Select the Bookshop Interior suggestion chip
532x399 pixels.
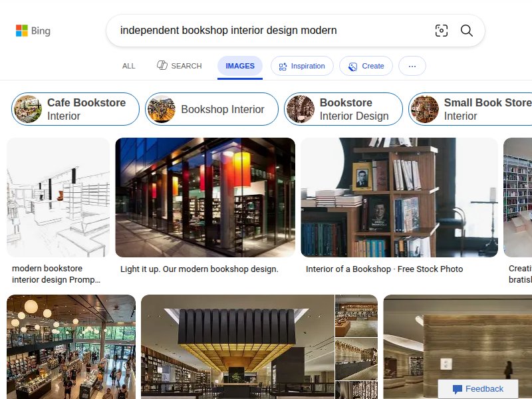click(x=211, y=109)
